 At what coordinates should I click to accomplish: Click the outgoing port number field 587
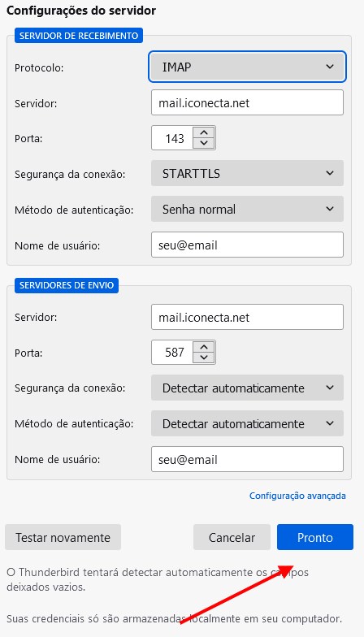pos(172,353)
